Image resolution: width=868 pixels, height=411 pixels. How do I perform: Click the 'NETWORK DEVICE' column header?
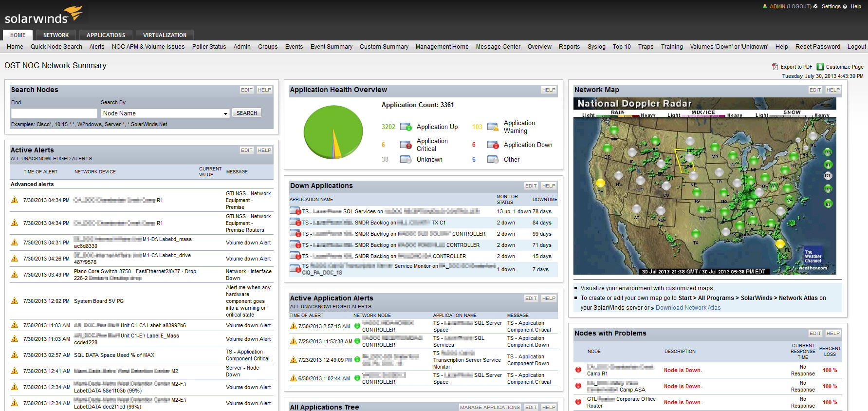[95, 172]
